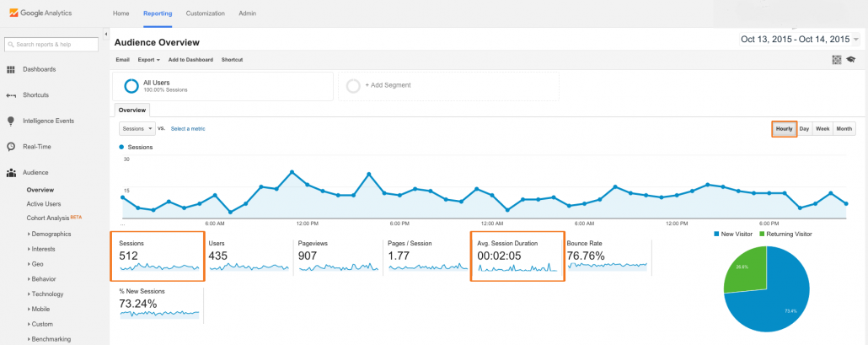The image size is (868, 345).
Task: Click the Select a metric link
Action: (188, 128)
